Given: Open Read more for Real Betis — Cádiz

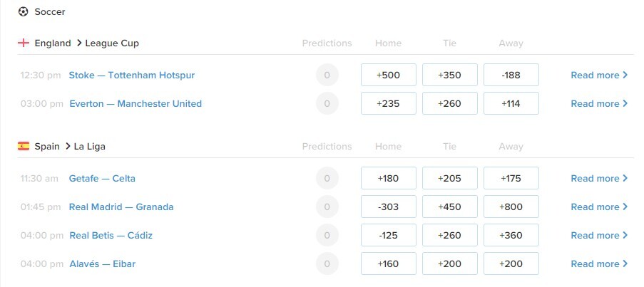Looking at the screenshot, I should pyautogui.click(x=599, y=235).
